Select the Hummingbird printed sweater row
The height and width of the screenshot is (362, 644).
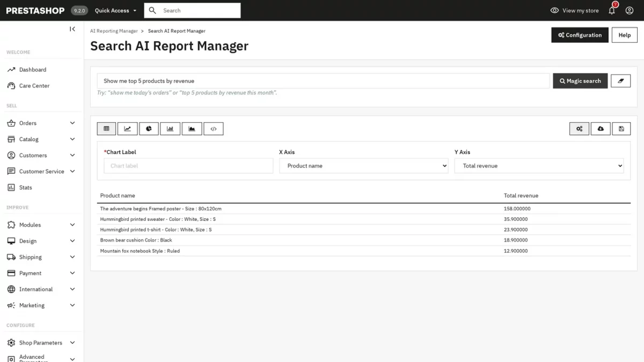(x=364, y=219)
